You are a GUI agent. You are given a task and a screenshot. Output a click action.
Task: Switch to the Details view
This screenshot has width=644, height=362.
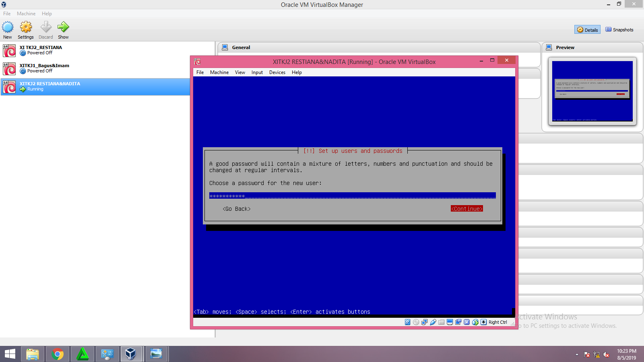pyautogui.click(x=587, y=30)
